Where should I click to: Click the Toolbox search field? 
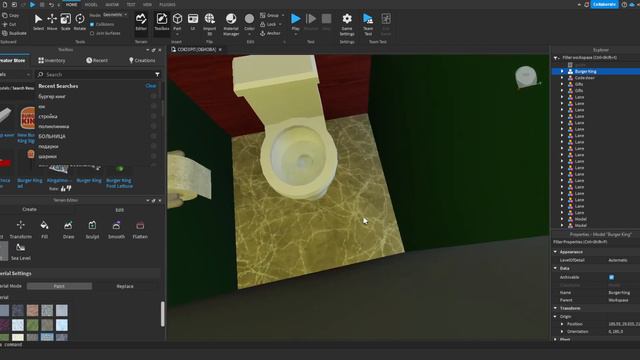click(96, 74)
